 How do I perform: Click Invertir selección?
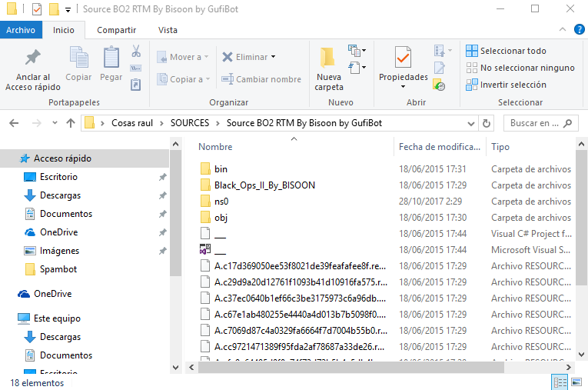(507, 85)
